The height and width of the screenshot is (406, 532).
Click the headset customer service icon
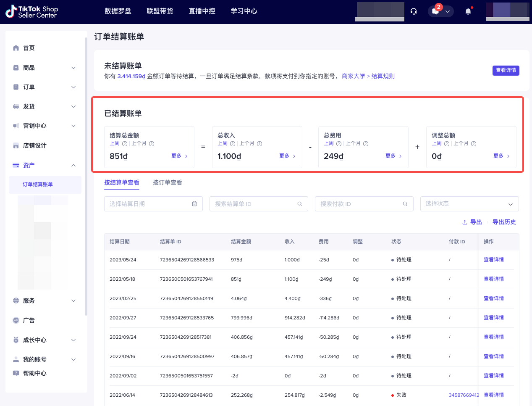coord(414,11)
